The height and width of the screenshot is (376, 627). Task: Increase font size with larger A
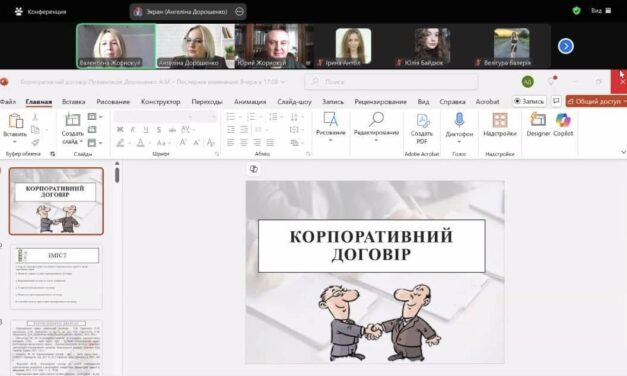pyautogui.click(x=183, y=142)
